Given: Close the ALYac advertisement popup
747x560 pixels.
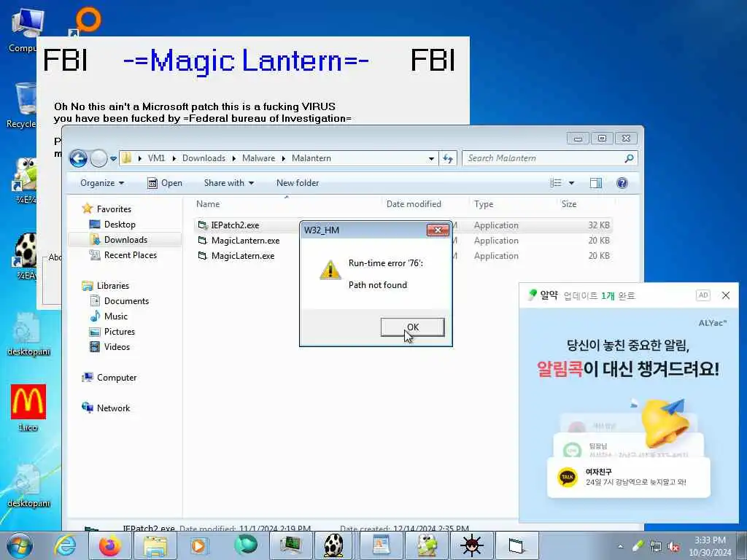Looking at the screenshot, I should pyautogui.click(x=726, y=295).
